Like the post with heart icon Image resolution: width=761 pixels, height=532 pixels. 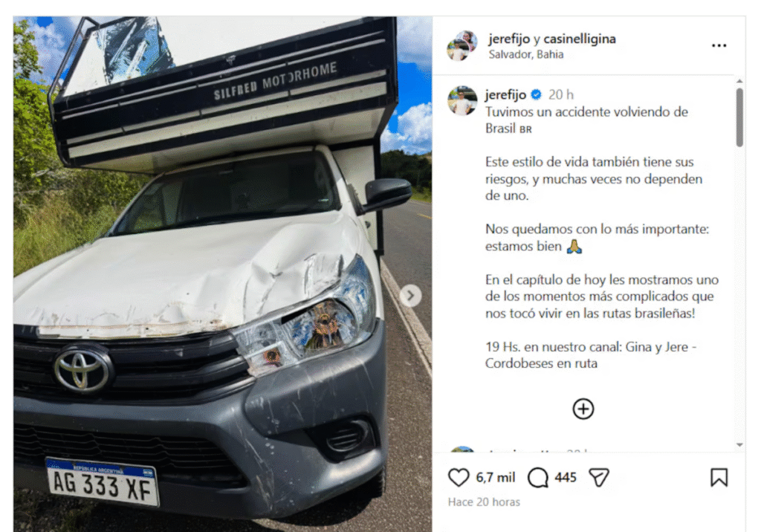458,478
